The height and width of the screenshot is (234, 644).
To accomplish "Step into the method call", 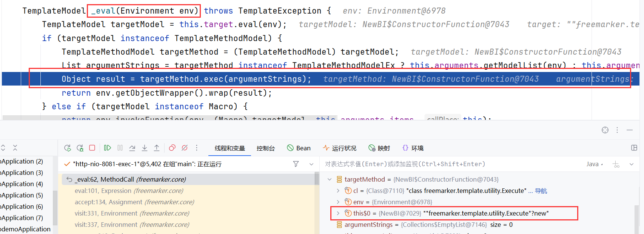I will tap(145, 148).
